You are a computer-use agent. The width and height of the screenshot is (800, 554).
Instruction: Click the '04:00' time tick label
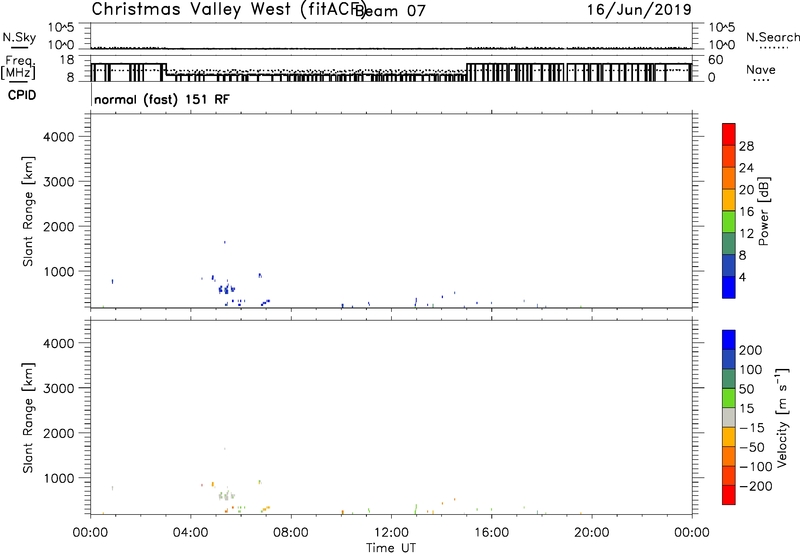tap(191, 533)
